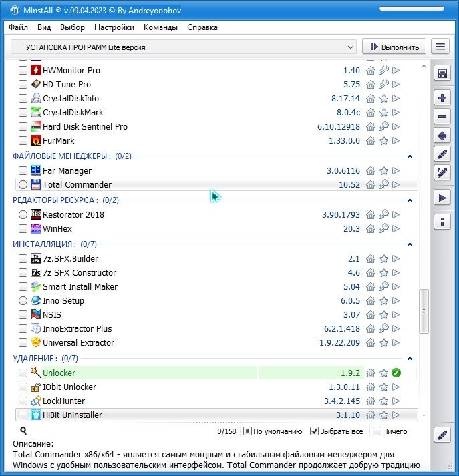
Task: Click the star icon for 7z.SFX.Builder
Action: point(384,258)
